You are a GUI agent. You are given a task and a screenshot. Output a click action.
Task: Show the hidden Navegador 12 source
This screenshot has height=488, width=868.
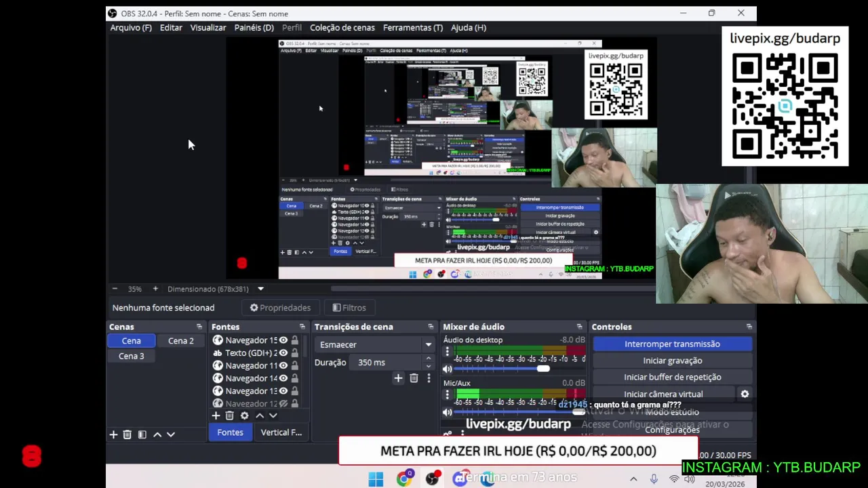[283, 403]
